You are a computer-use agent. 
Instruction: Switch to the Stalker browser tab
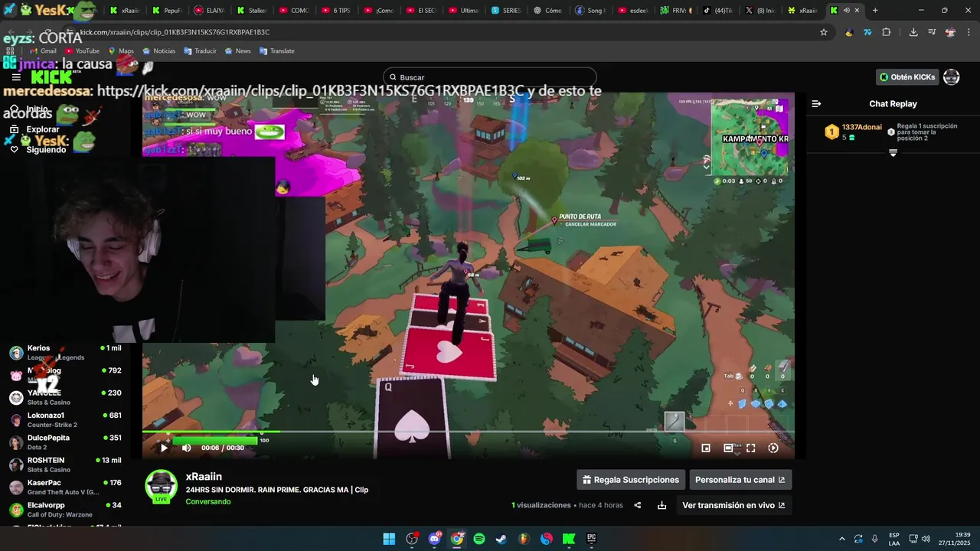(x=250, y=11)
